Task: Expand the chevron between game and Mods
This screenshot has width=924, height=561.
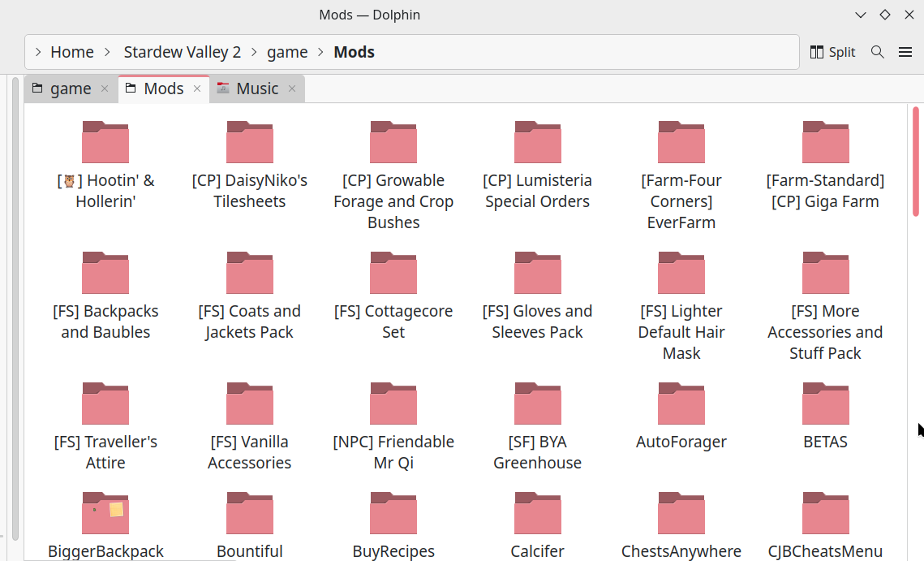Action: 320,52
